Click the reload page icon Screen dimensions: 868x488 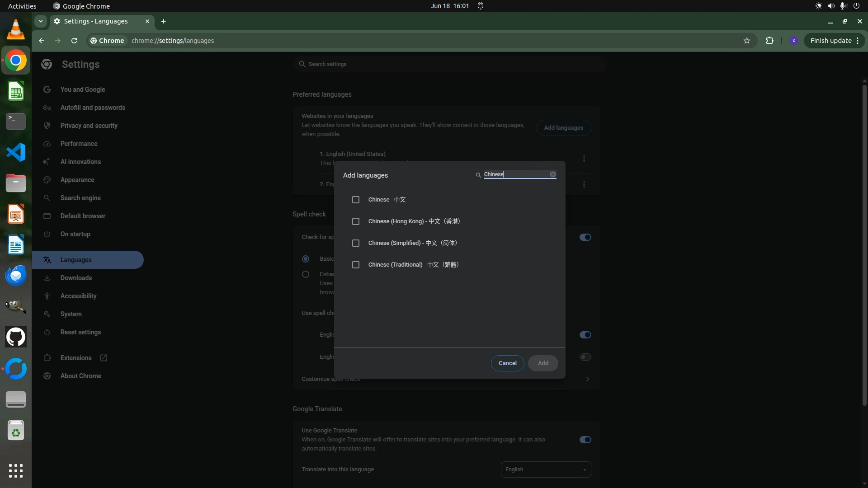[74, 41]
